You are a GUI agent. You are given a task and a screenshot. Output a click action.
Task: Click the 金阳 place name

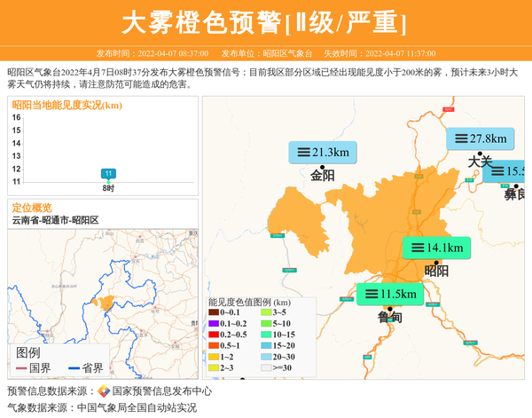(x=323, y=176)
